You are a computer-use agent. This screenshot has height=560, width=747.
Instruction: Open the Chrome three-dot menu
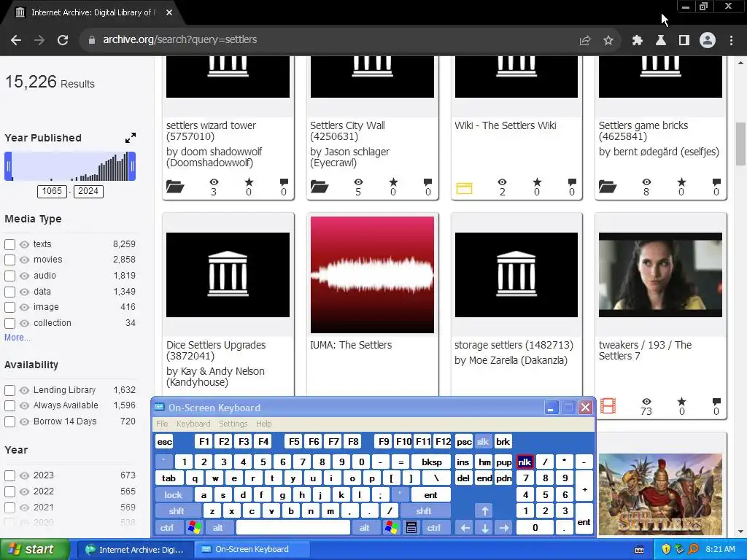point(731,41)
